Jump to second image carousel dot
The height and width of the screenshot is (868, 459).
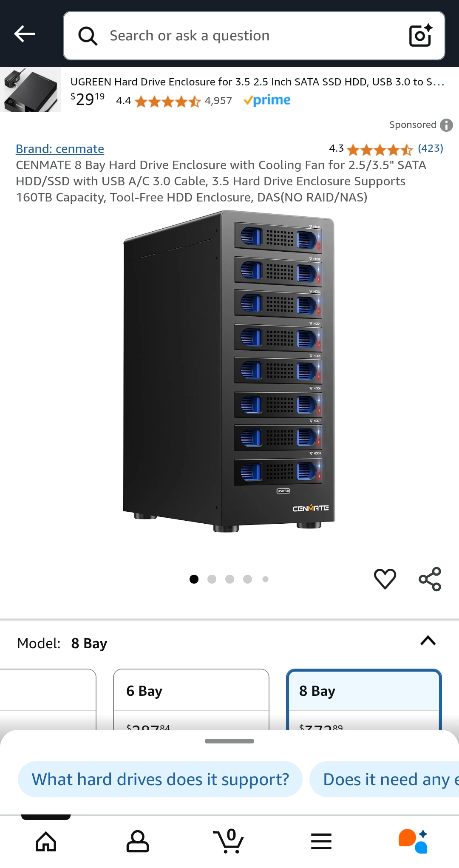pos(212,579)
